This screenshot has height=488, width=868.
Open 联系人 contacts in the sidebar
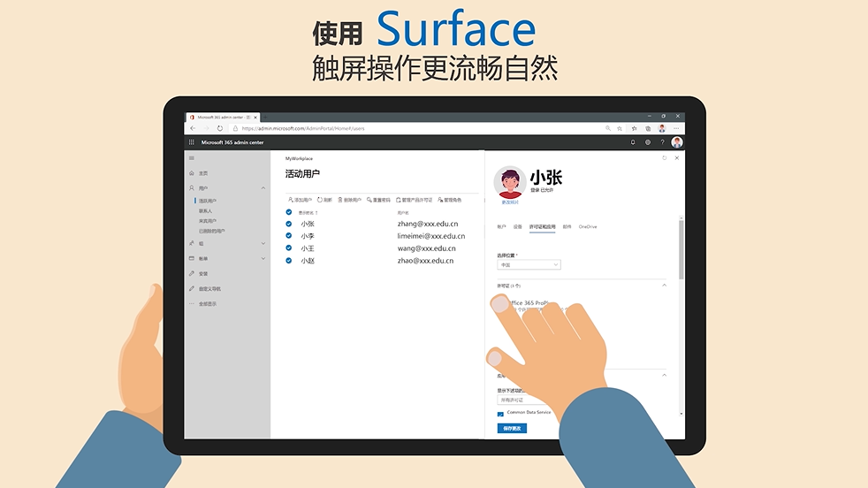(x=205, y=211)
